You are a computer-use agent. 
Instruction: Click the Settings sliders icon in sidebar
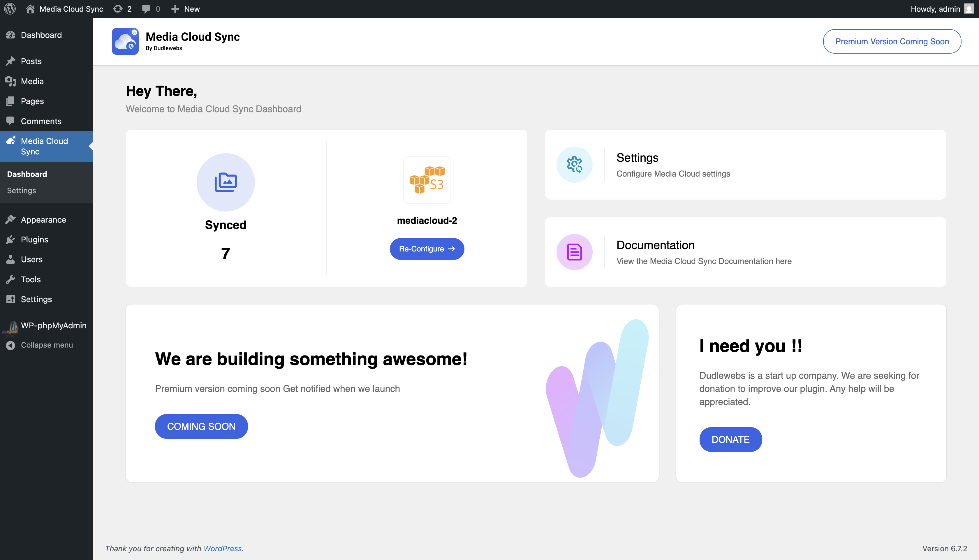point(11,299)
